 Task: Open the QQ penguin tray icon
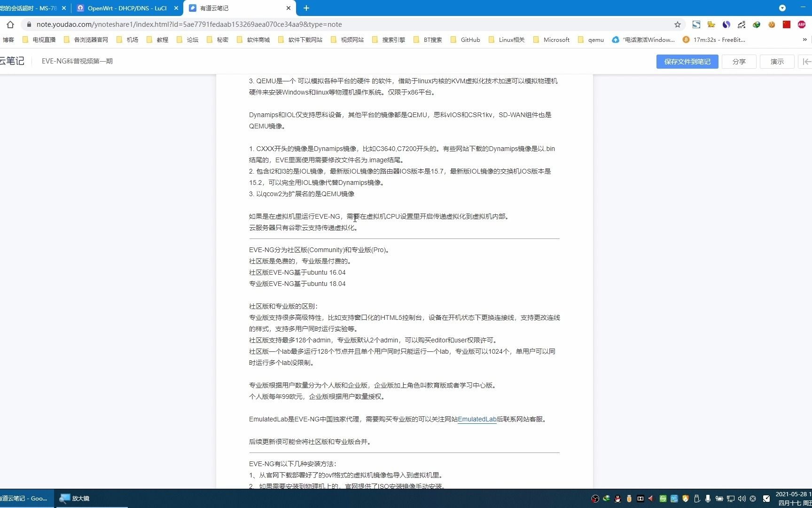[618, 499]
